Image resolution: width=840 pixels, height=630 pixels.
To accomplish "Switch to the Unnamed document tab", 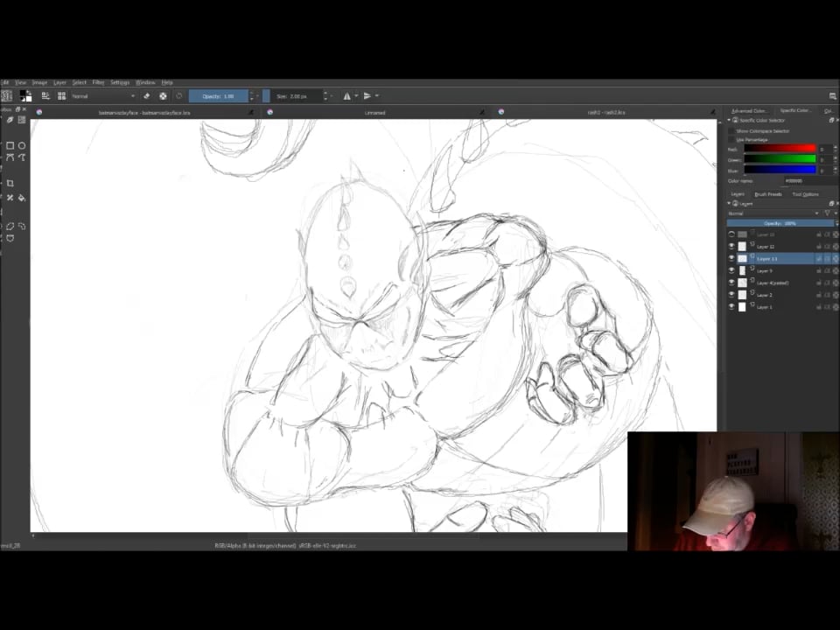I will 375,113.
